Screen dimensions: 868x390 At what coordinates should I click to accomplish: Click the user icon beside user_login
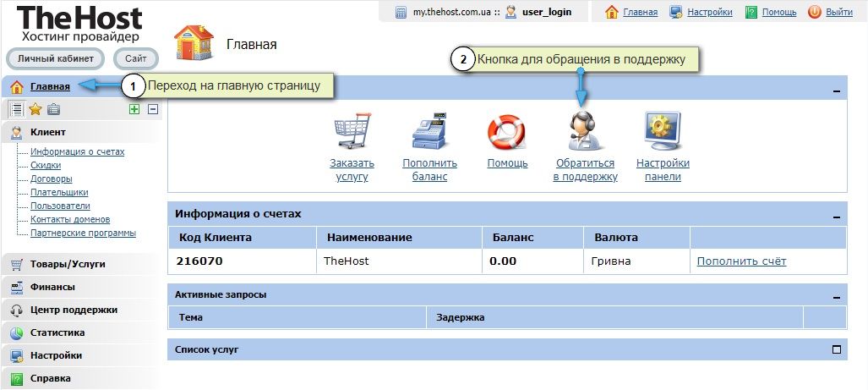(x=511, y=12)
